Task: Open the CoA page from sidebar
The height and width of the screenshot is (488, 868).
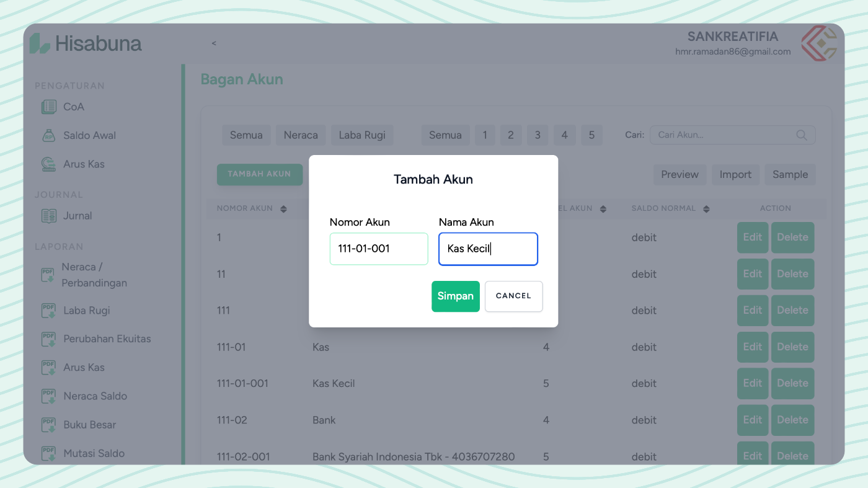Action: click(48, 107)
